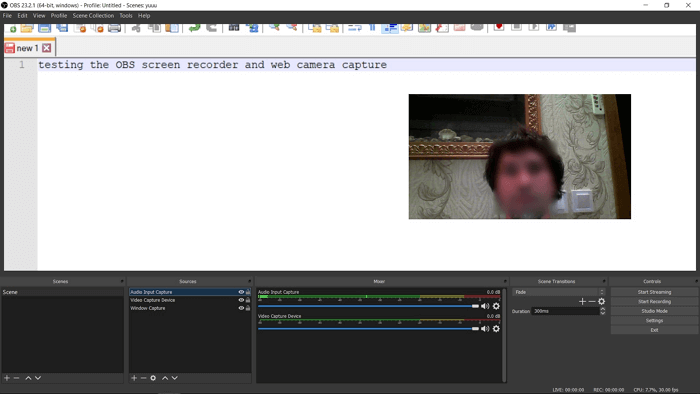The height and width of the screenshot is (394, 700).
Task: Open Settings from Controls panel
Action: pyautogui.click(x=654, y=321)
